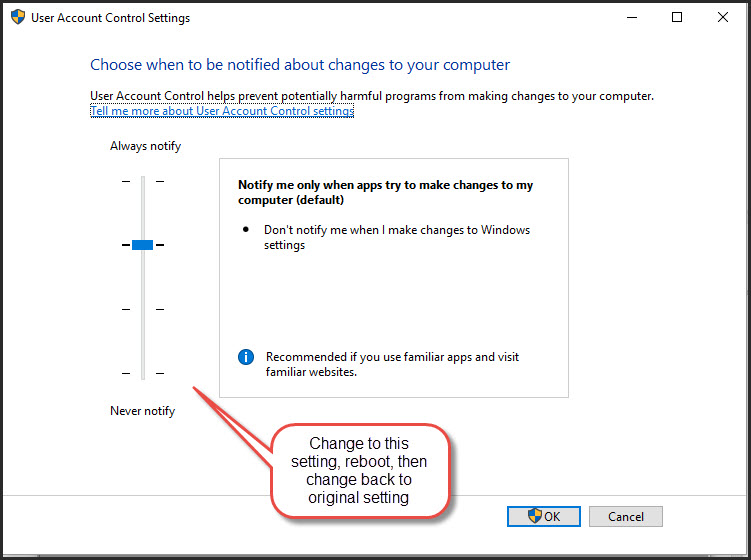Click 'Recommended if you use familiar apps' text
The height and width of the screenshot is (560, 751).
click(x=392, y=364)
